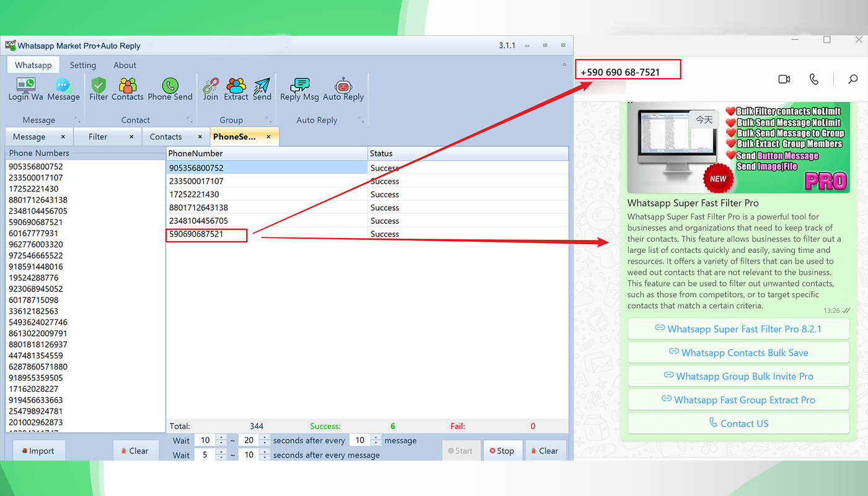This screenshot has height=496, width=868.
Task: Launch the Filter shield tool
Action: pyautogui.click(x=99, y=89)
